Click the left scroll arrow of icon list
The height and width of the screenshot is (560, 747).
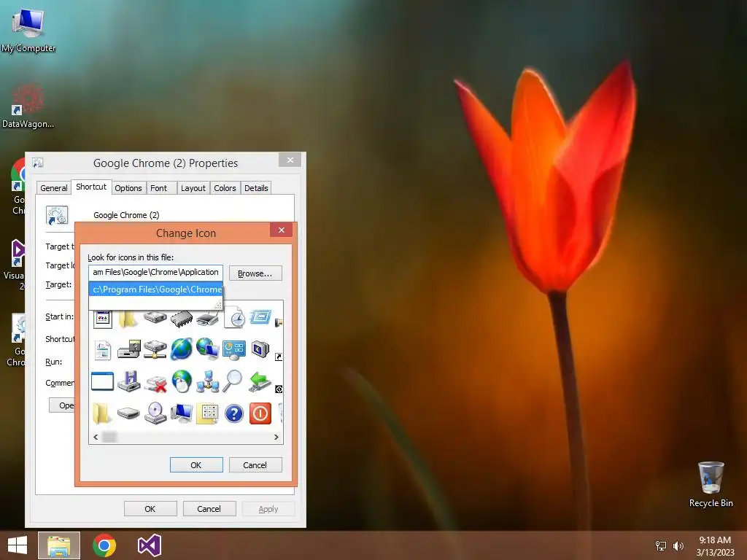pyautogui.click(x=96, y=437)
